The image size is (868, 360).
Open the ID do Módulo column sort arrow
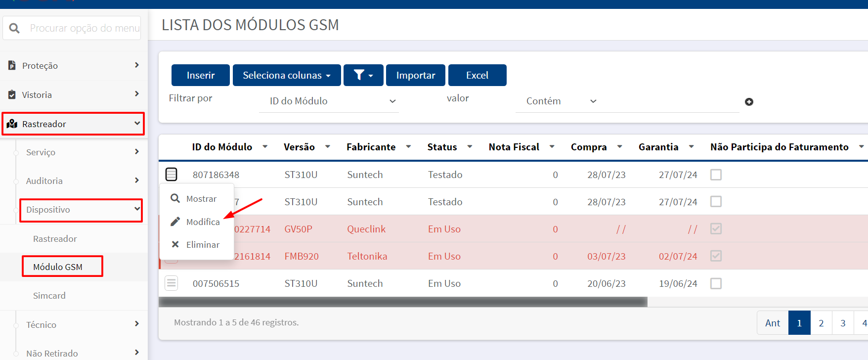[265, 147]
